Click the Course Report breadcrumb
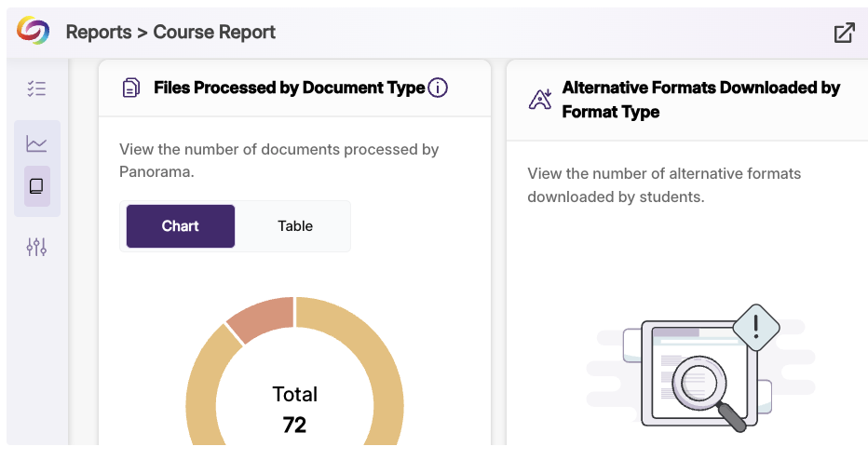Screen dimensions: 868x460 pos(214,32)
